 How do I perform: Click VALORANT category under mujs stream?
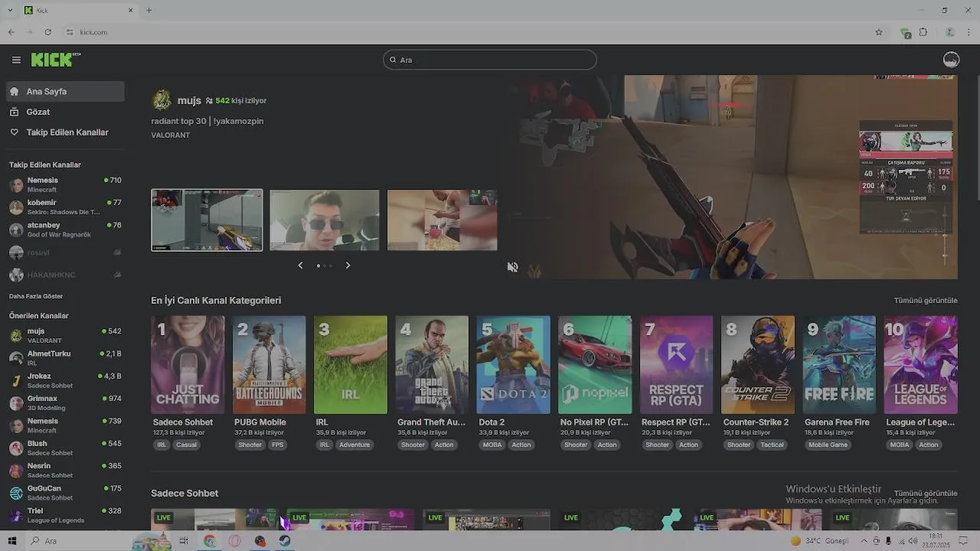pos(170,135)
